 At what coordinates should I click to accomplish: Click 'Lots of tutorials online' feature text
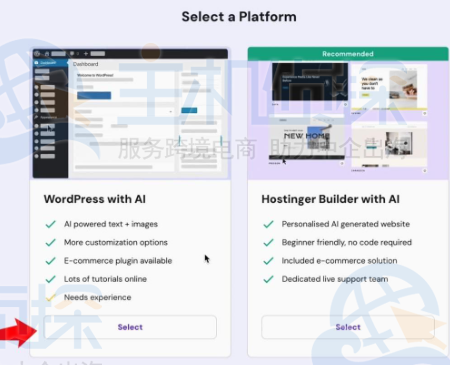click(105, 279)
